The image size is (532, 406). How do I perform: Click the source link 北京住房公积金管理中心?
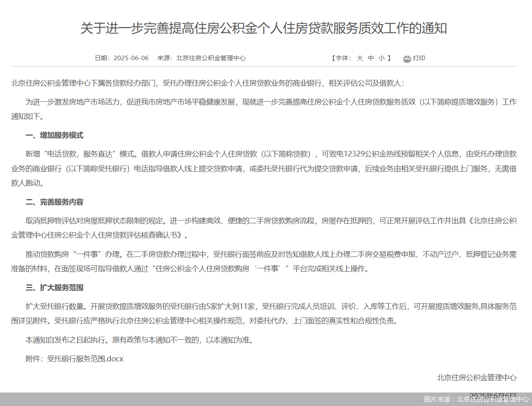pyautogui.click(x=212, y=58)
